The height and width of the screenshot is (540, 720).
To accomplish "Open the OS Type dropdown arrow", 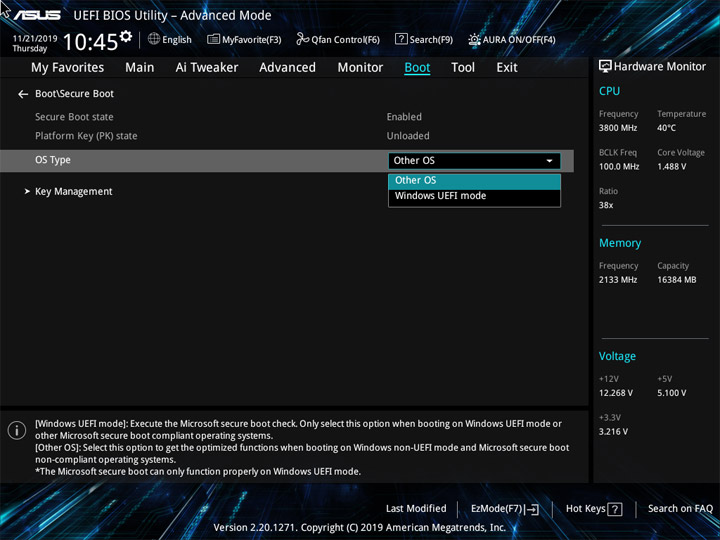I will pyautogui.click(x=549, y=161).
